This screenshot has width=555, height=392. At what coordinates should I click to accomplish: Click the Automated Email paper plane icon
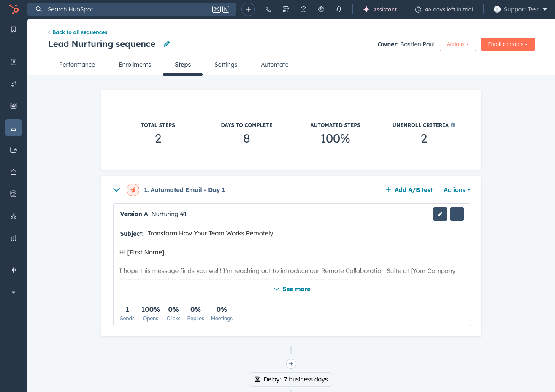(133, 190)
